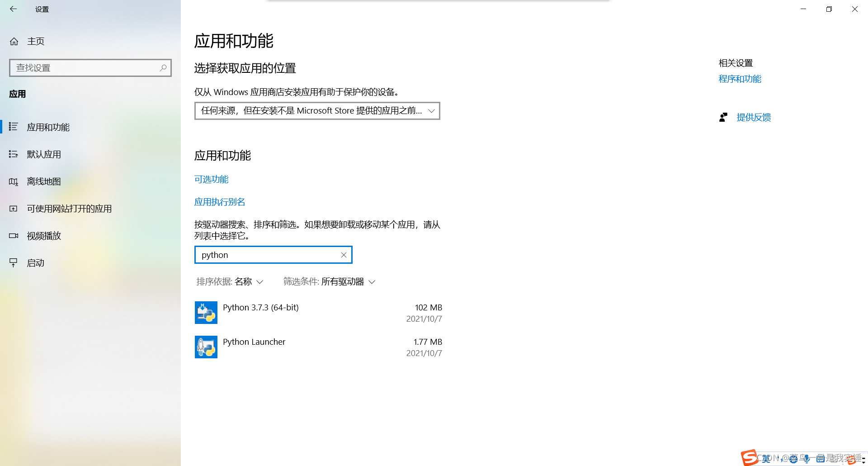This screenshot has width=868, height=466.
Task: Click 应用执行别名 link
Action: pos(219,202)
